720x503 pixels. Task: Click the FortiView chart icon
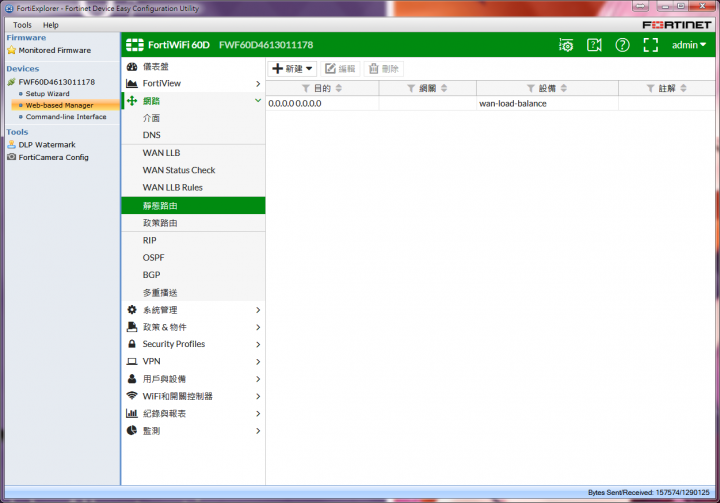tap(132, 84)
